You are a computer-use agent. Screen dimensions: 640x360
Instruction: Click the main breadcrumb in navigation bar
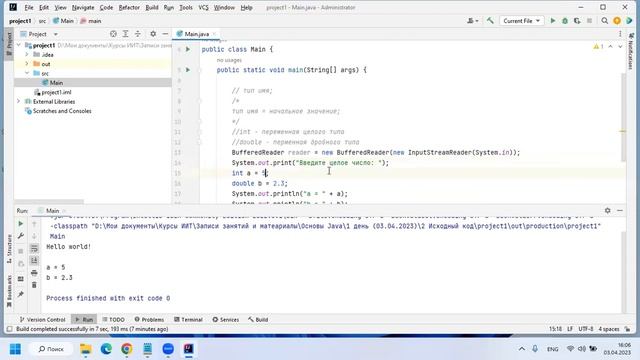(91, 21)
